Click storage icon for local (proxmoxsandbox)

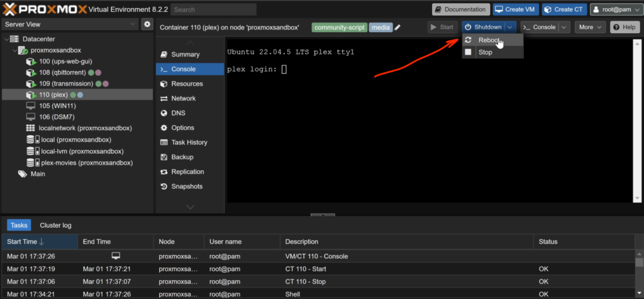coord(33,139)
